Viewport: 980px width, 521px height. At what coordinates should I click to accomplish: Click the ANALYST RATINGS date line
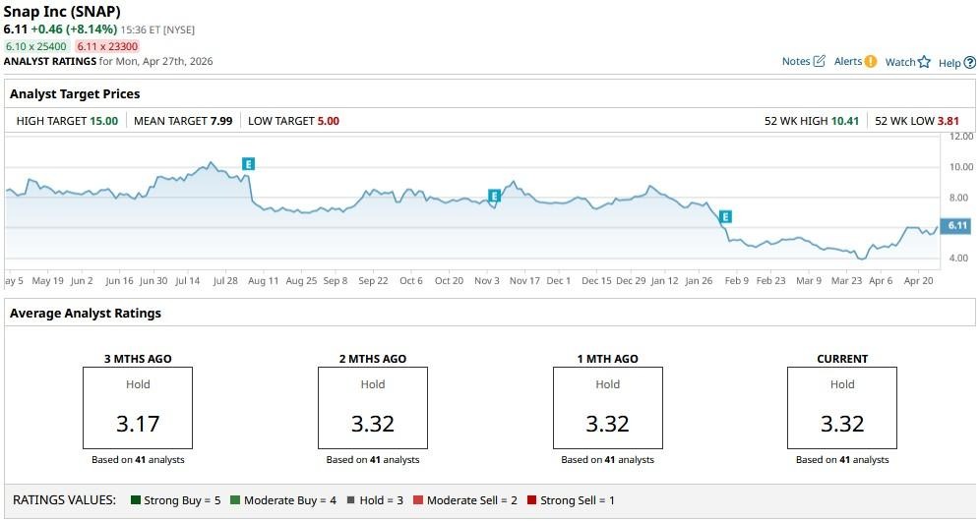point(108,61)
